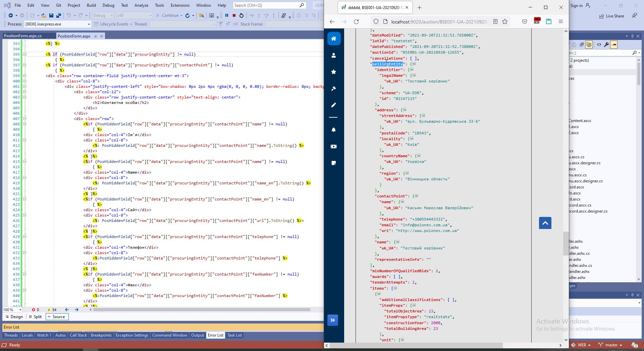Open the Extensions menu

click(180, 5)
